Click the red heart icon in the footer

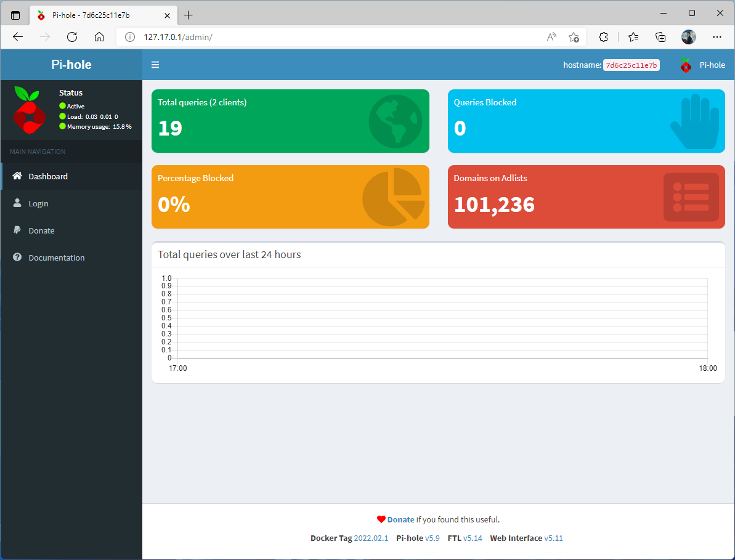381,519
